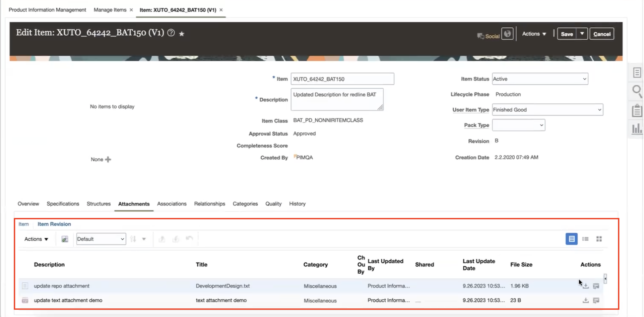Click the Description column header
Screen dimensions: 644x317
(49, 265)
